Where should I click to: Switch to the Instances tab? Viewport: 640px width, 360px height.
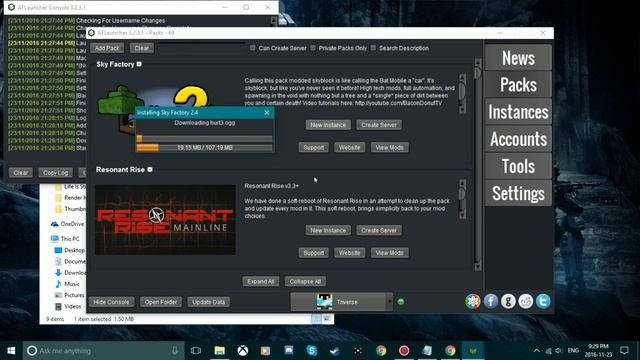click(518, 111)
